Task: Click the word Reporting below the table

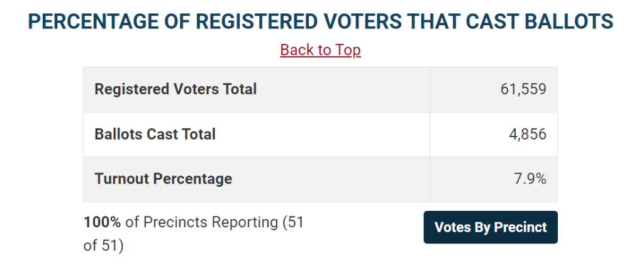Action: tap(245, 223)
